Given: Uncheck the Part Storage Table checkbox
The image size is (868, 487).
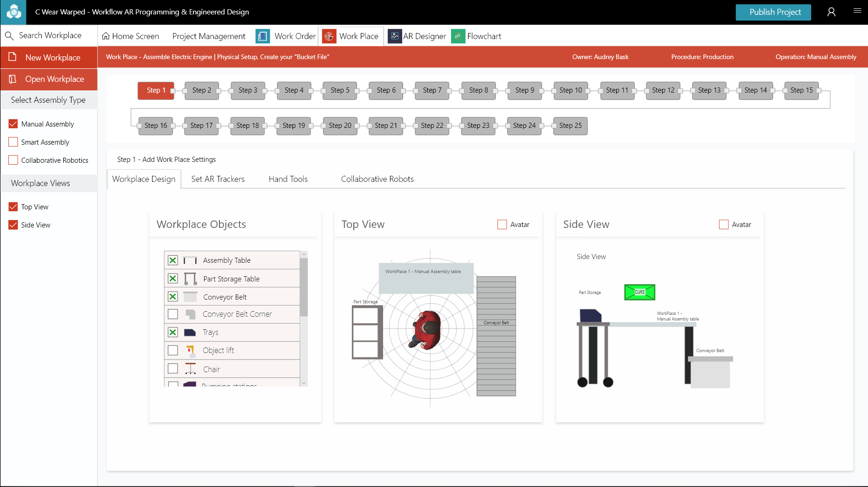Looking at the screenshot, I should (172, 279).
